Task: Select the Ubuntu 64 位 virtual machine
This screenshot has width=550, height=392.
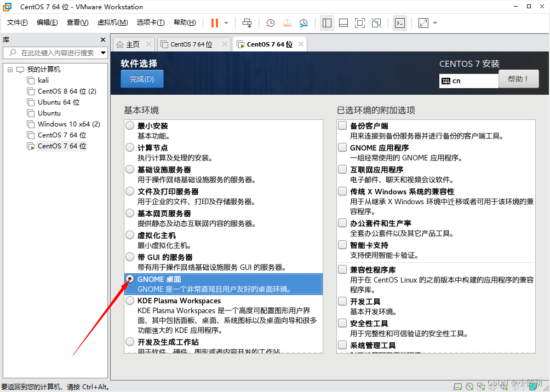Action: [59, 102]
